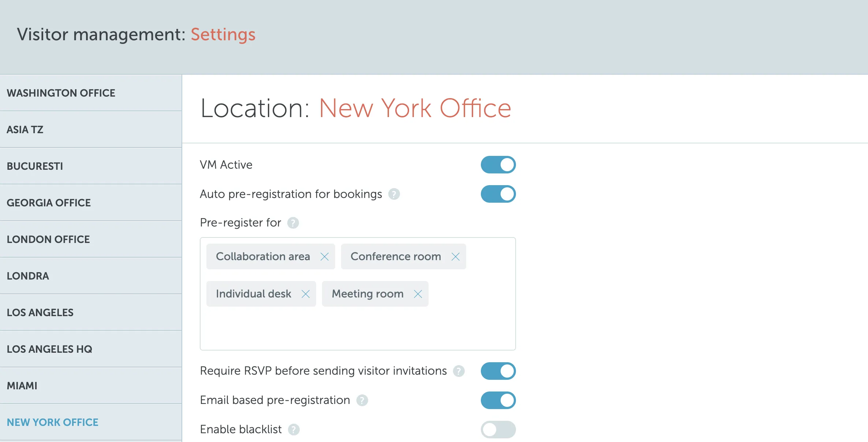868x442 pixels.
Task: Remove the Collaboration area tag
Action: 324,256
